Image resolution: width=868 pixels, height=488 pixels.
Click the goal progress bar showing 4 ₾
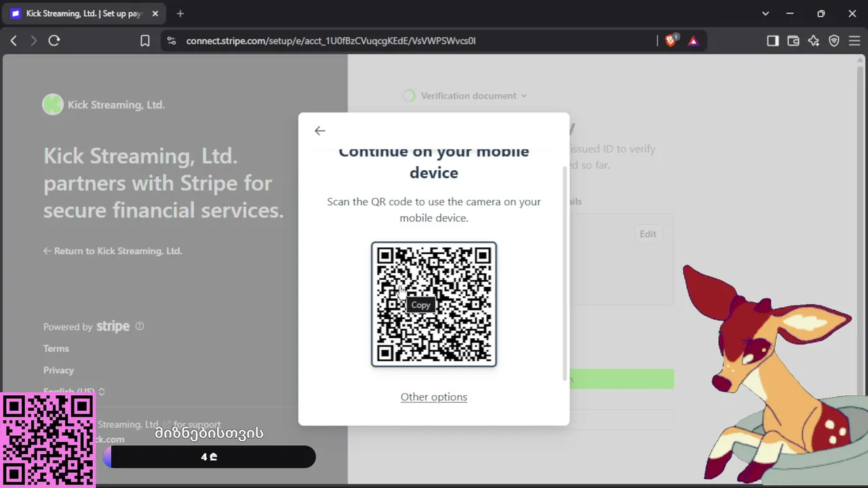[209, 457]
